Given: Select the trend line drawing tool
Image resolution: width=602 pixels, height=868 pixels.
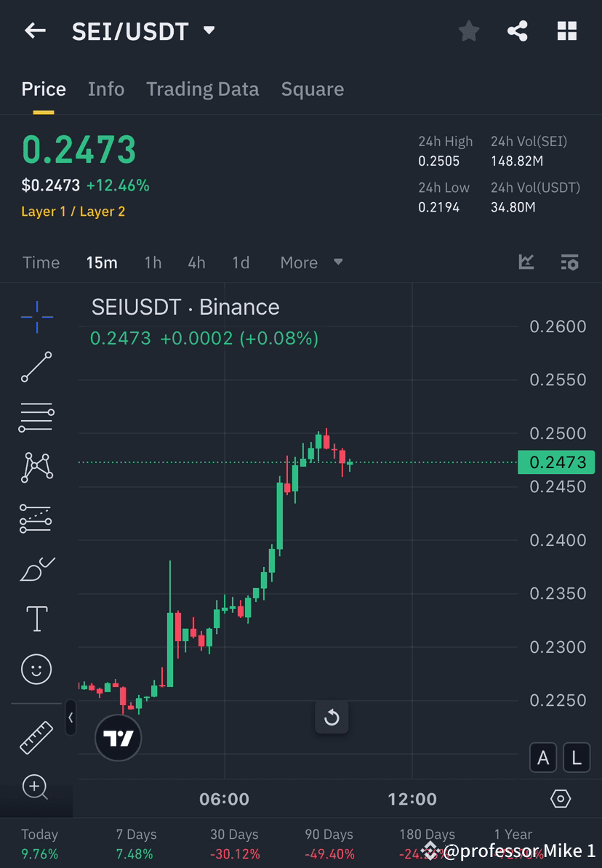Looking at the screenshot, I should click(36, 367).
